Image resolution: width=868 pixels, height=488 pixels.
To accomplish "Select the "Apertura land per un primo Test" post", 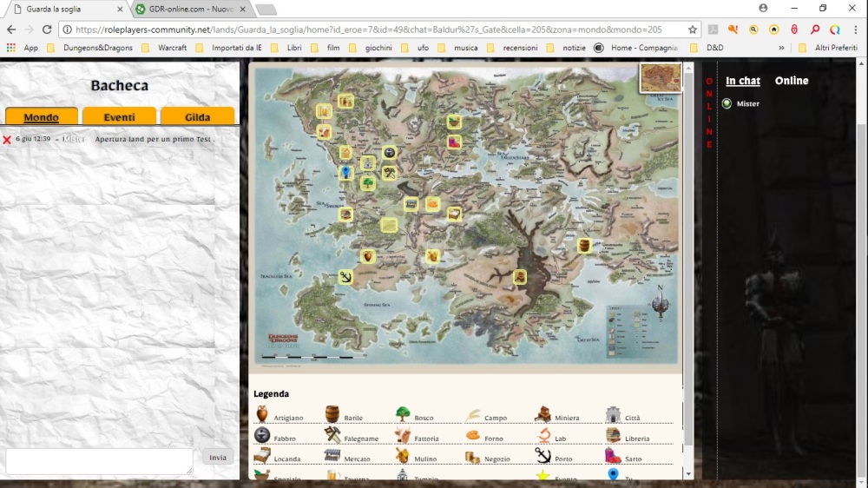I will [155, 139].
